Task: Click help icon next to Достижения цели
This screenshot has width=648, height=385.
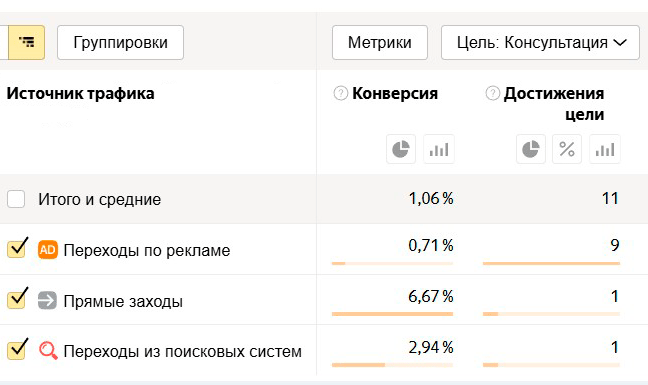Action: (x=493, y=93)
